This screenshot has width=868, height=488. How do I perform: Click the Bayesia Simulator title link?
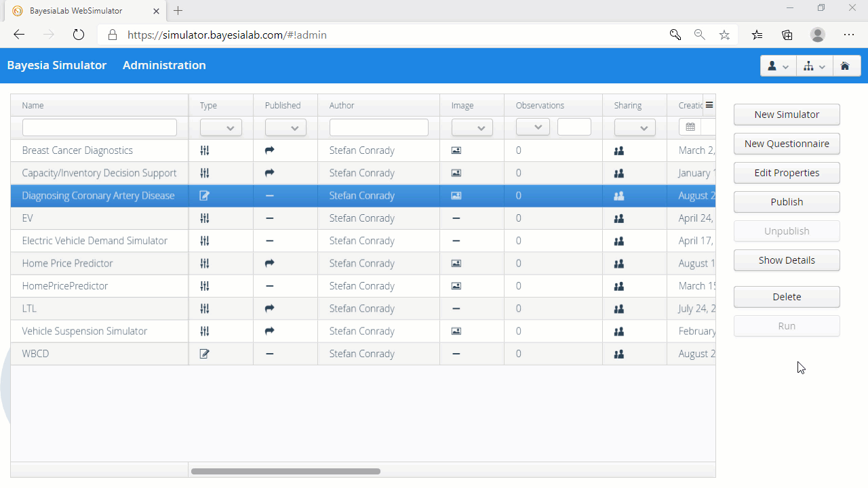pyautogui.click(x=57, y=65)
